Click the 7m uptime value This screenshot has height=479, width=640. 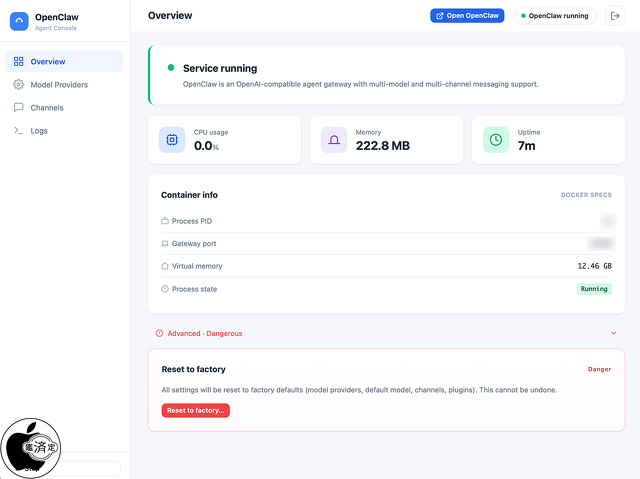point(526,146)
